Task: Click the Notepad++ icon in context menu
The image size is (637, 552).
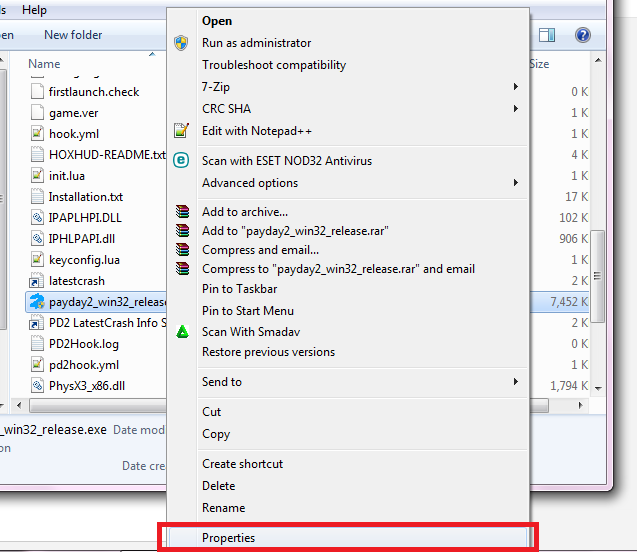Action: click(x=181, y=130)
